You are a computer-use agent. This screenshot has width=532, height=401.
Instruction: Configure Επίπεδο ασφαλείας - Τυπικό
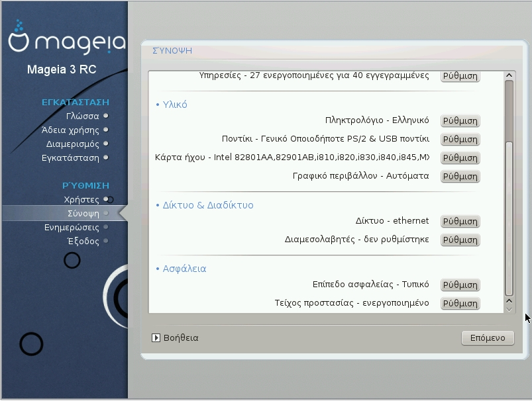click(460, 285)
